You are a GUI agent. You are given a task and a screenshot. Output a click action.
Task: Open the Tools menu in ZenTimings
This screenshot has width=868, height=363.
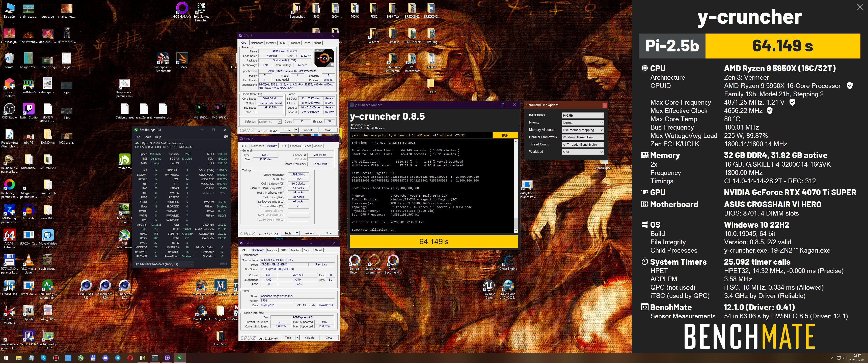tap(148, 137)
